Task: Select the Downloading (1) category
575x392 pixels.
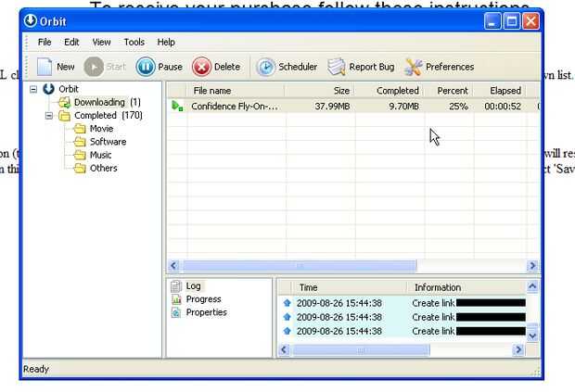Action: (107, 102)
